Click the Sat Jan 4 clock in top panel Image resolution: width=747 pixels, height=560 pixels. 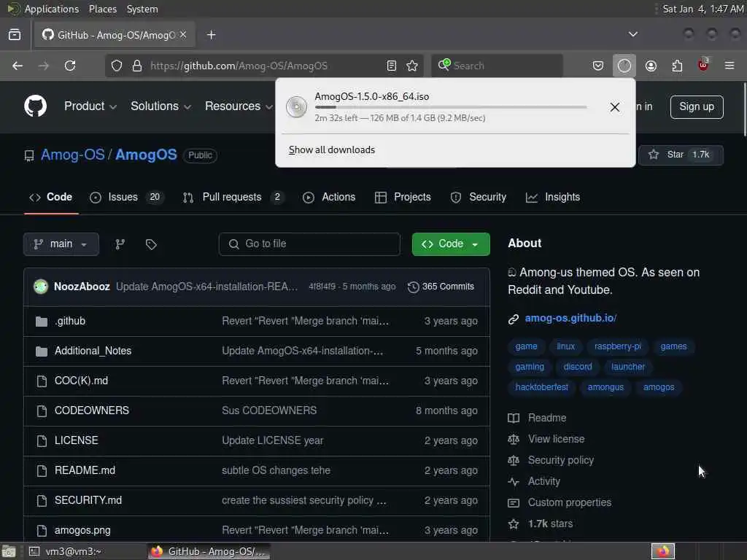703,9
